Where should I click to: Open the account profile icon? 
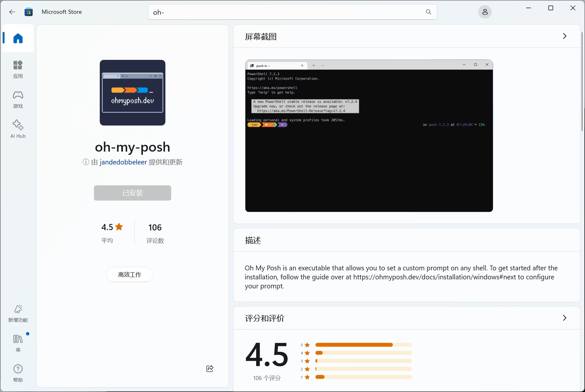point(485,12)
